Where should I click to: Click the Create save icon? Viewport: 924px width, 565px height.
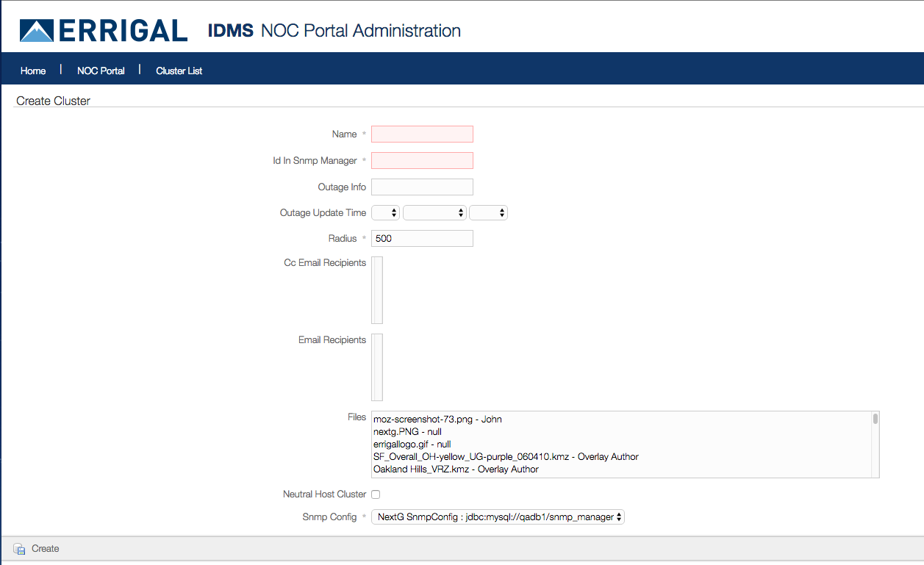19,549
